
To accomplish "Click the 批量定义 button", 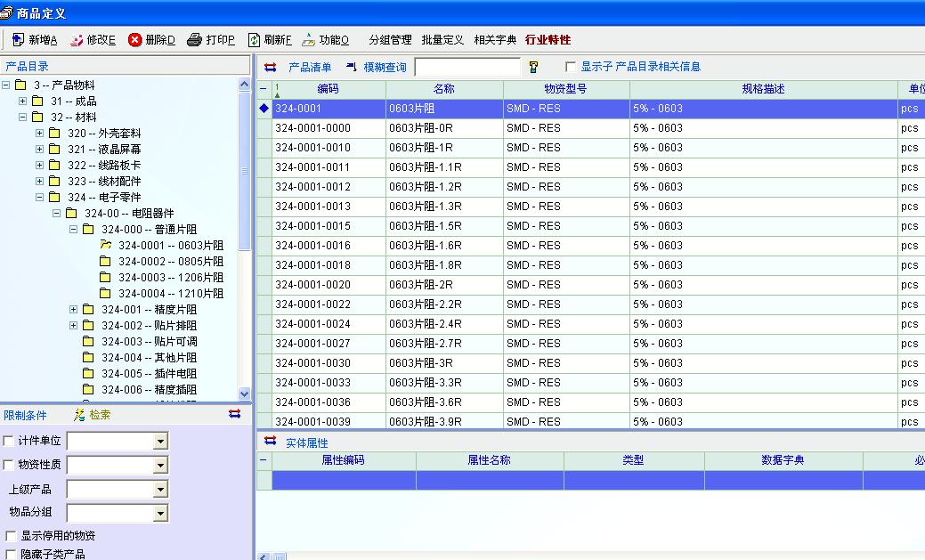I will point(442,40).
